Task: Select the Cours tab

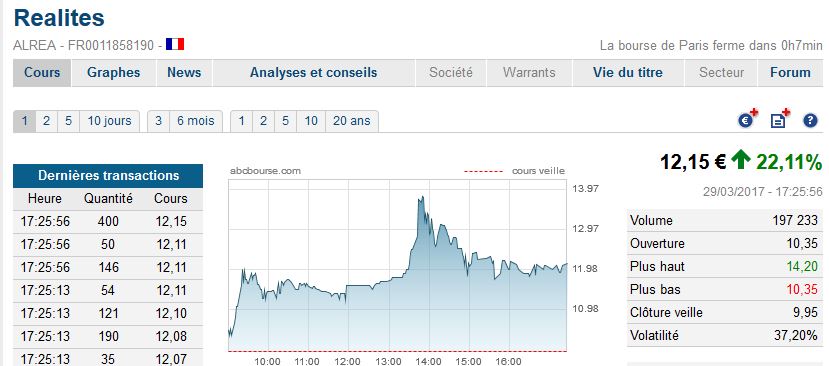Action: point(42,72)
